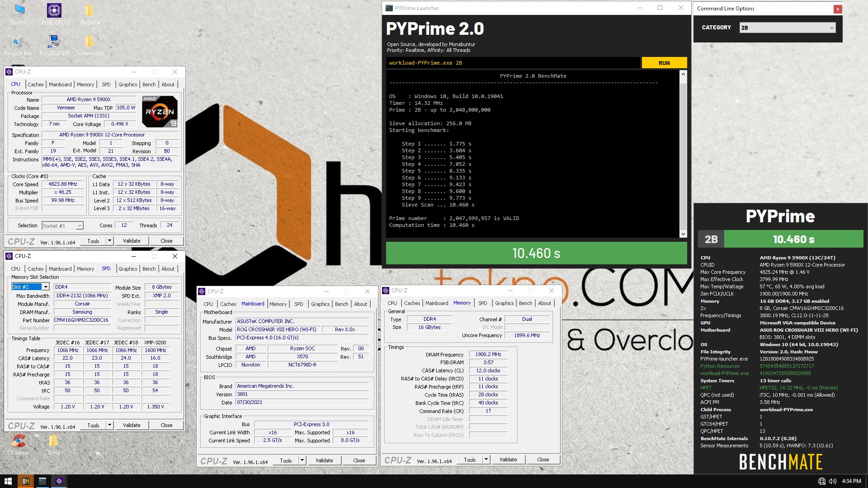Image resolution: width=868 pixels, height=488 pixels.
Task: Open the volume tray icon
Action: click(x=833, y=481)
